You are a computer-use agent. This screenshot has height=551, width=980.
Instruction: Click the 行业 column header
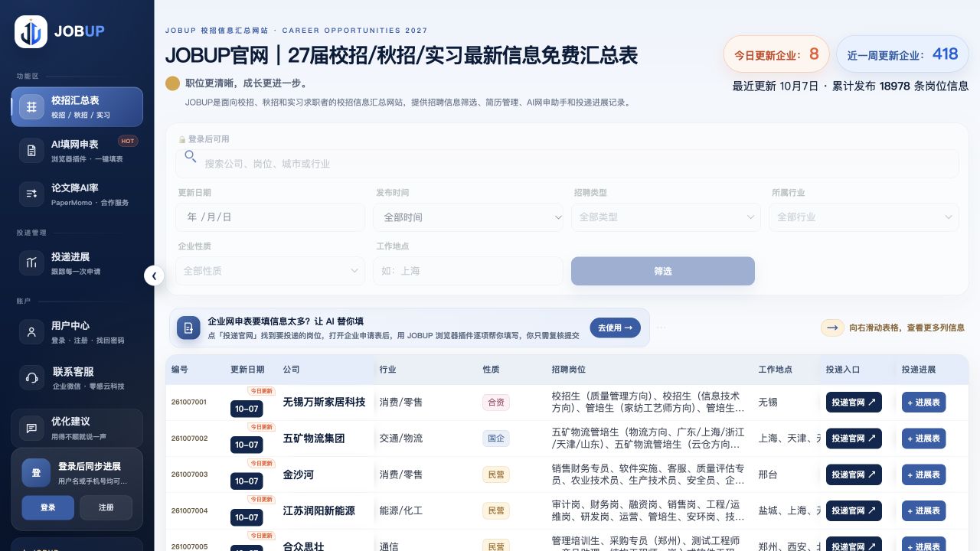(387, 370)
